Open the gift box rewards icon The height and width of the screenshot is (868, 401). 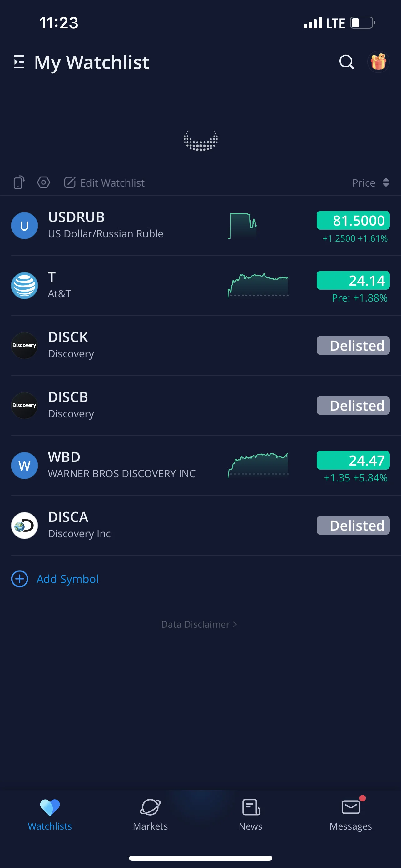point(378,62)
